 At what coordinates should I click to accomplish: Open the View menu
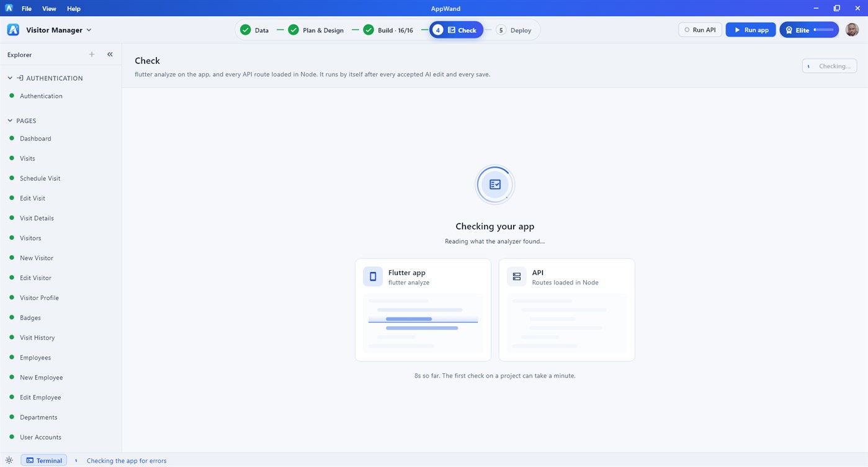(49, 9)
